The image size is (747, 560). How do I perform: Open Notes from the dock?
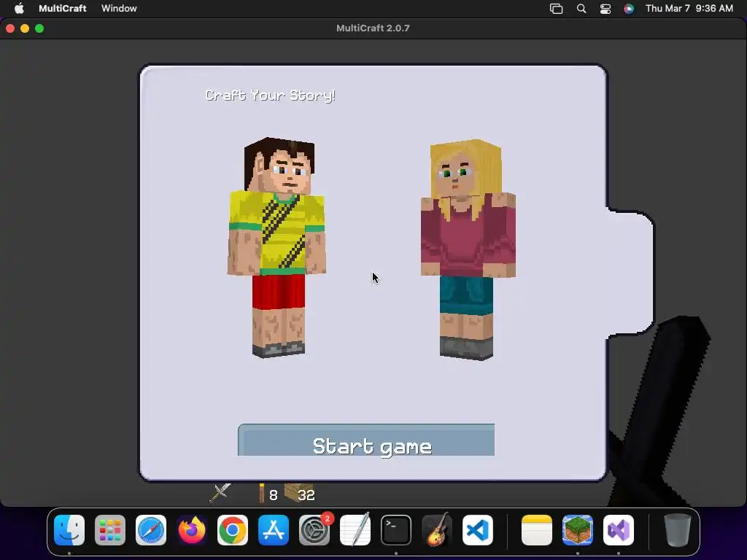pyautogui.click(x=537, y=530)
